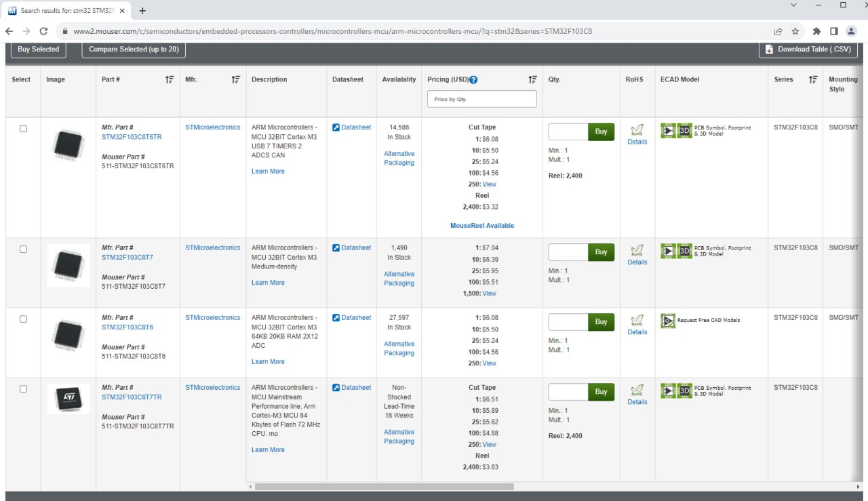Share this page via address bar icon
The width and height of the screenshot is (868, 501).
click(778, 31)
